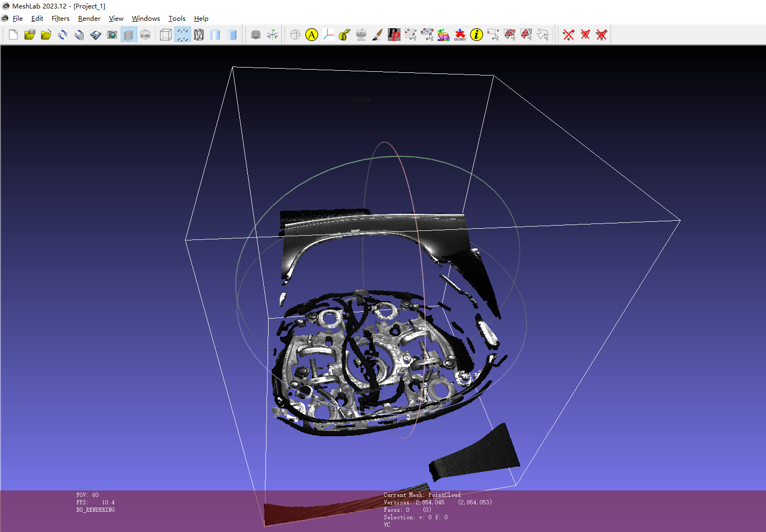Image resolution: width=766 pixels, height=532 pixels.
Task: Click the Export Mesh disk icon
Action: click(96, 35)
